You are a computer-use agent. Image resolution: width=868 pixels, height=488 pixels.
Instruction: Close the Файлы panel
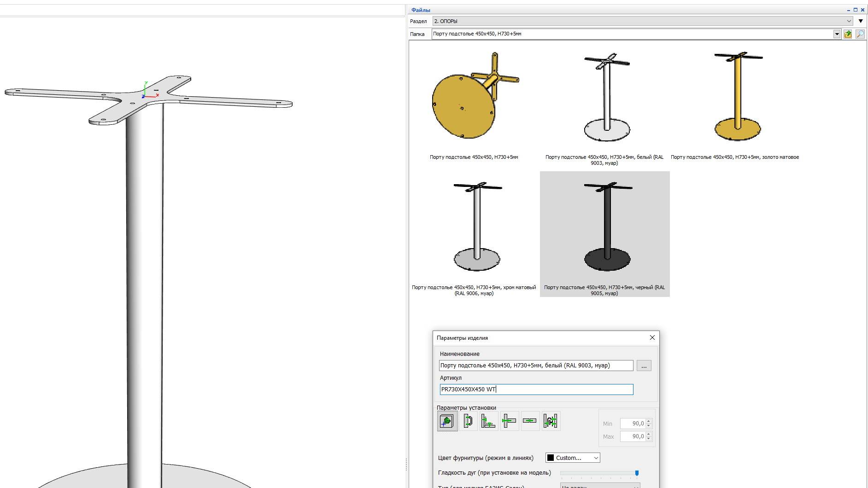pos(862,10)
